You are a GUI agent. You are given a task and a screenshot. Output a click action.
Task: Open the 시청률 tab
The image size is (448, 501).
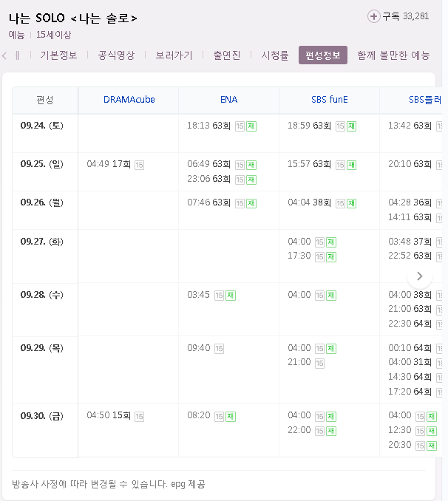click(275, 55)
